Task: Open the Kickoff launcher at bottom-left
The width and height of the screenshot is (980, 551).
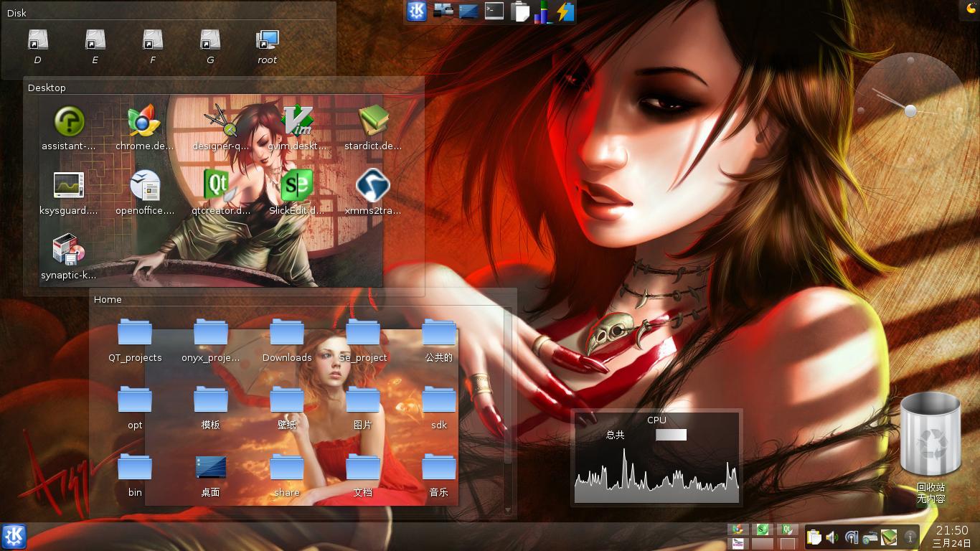Action: pos(14,537)
